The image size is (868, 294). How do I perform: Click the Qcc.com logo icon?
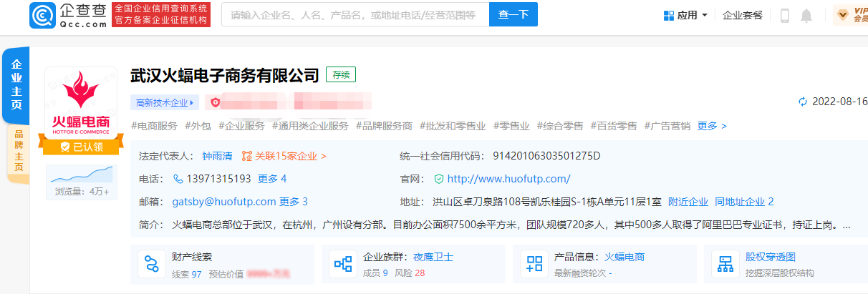point(42,14)
